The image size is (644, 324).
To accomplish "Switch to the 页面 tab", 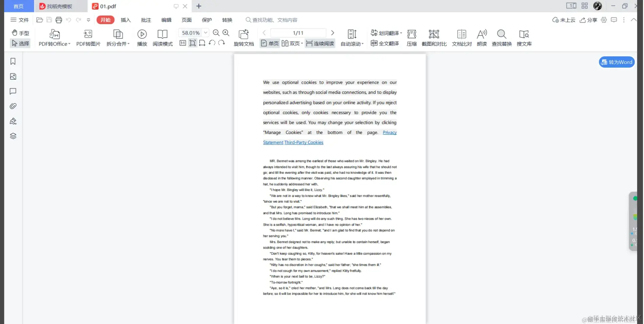I will click(186, 20).
